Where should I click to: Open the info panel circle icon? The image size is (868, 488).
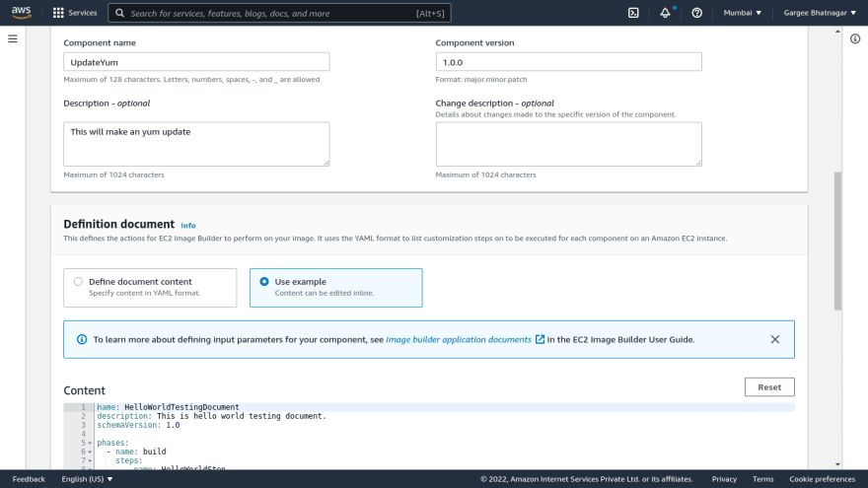coord(855,38)
